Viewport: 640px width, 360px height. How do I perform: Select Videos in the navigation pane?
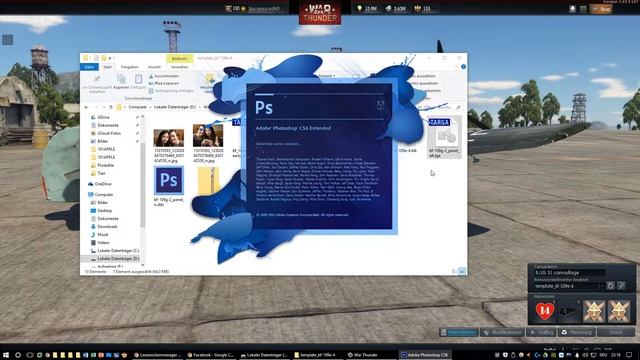pyautogui.click(x=103, y=242)
